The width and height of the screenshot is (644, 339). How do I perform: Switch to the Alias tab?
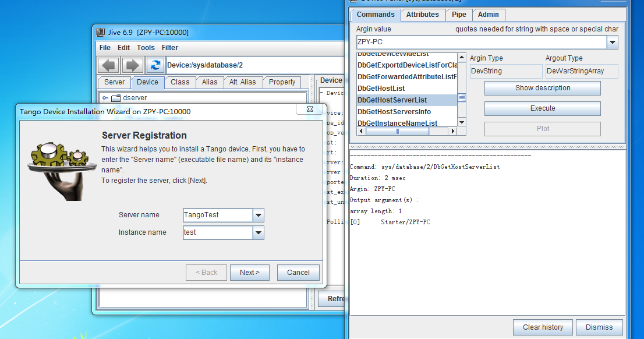210,82
